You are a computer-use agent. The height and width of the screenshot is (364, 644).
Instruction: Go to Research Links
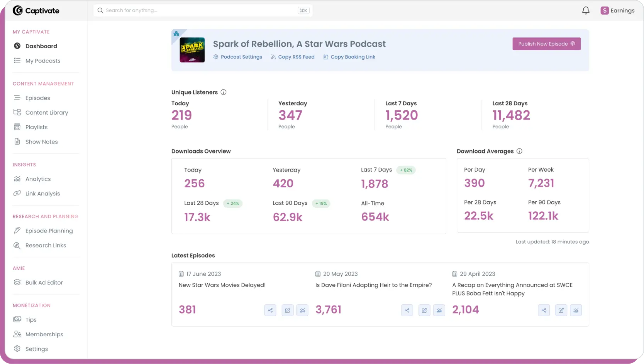(46, 245)
